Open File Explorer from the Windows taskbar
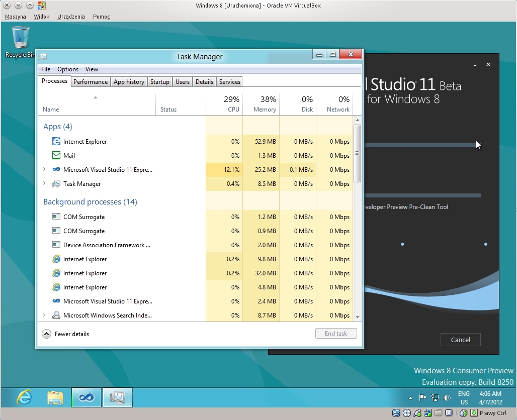The image size is (517, 420). point(55,397)
